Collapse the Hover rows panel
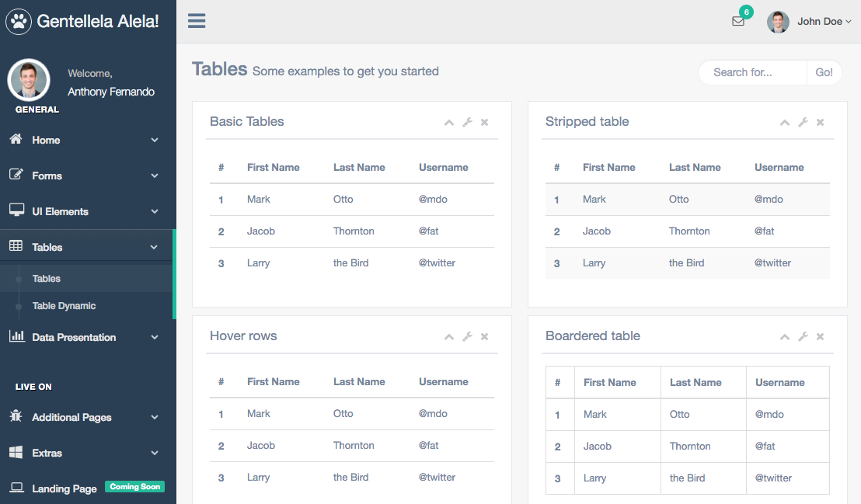Image resolution: width=861 pixels, height=504 pixels. (448, 336)
